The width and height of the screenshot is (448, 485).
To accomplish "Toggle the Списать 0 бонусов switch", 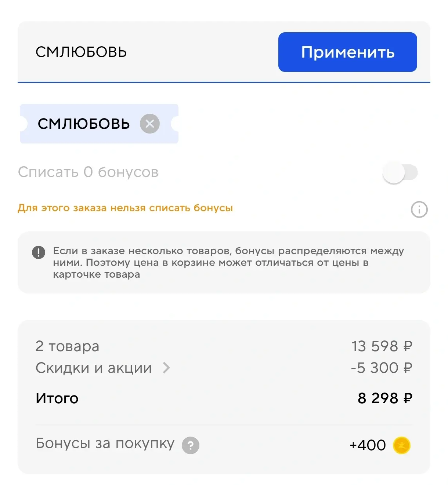I will click(400, 172).
